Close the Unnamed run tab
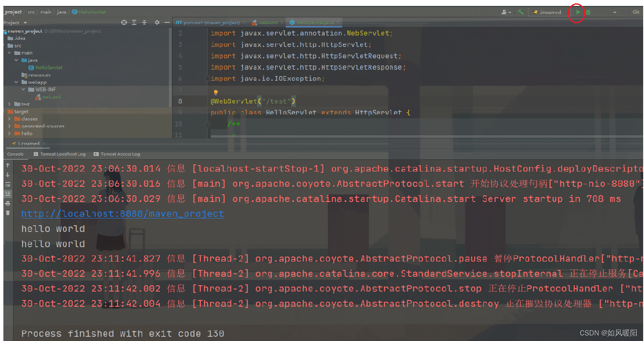The width and height of the screenshot is (644, 341). 44,144
